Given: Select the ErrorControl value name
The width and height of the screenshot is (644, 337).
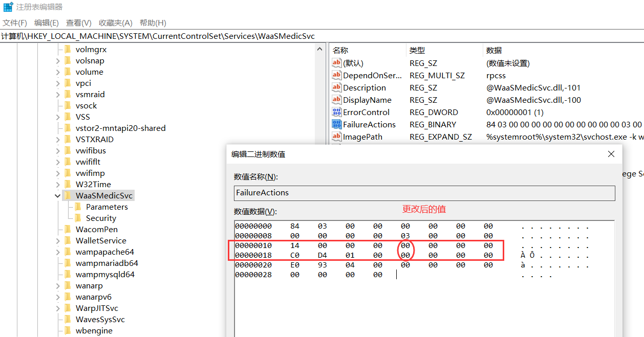Looking at the screenshot, I should click(366, 112).
